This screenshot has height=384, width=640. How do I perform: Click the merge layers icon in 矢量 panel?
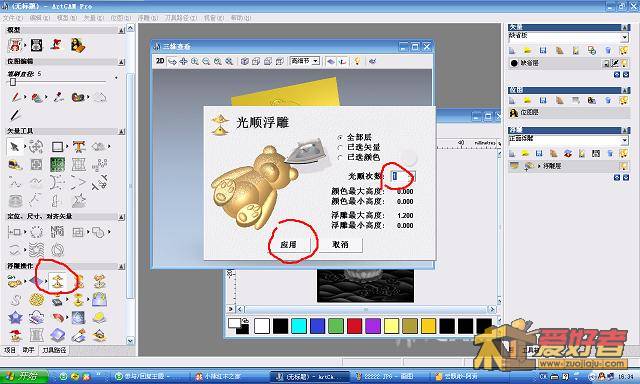pos(591,50)
